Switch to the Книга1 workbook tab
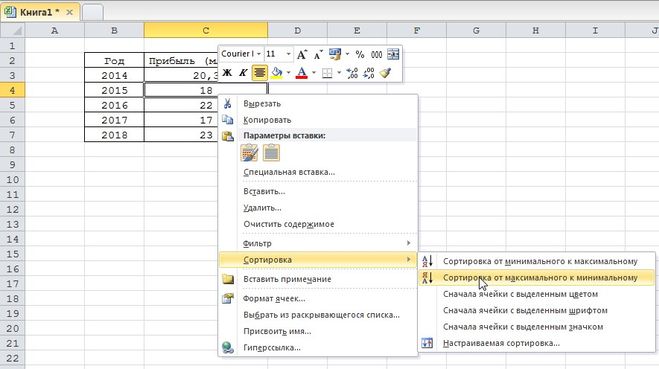The image size is (659, 369). [40, 12]
